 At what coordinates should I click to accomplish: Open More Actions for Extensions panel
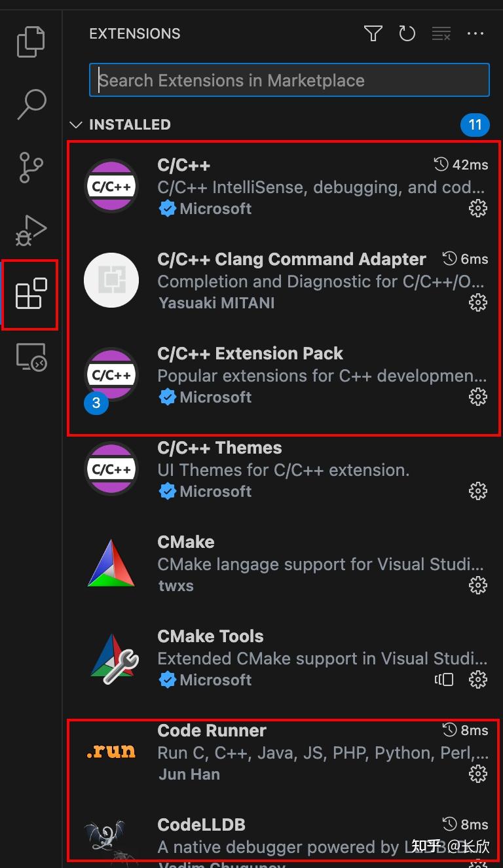tap(475, 33)
